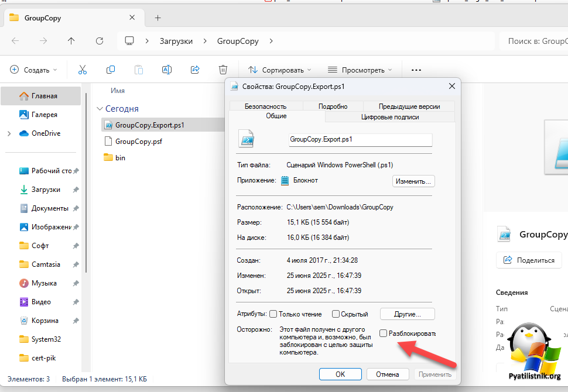Select OneDrive in the navigation pane
This screenshot has height=392, width=568.
pos(40,133)
